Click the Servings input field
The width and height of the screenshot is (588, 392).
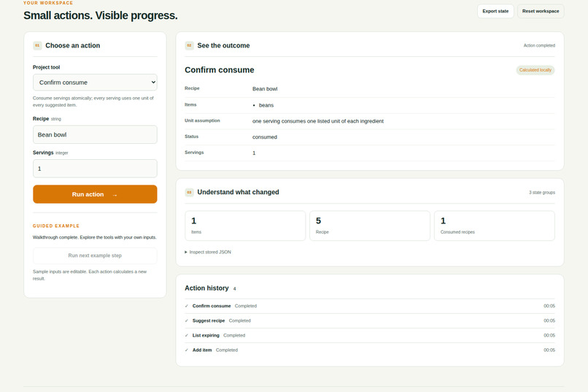tap(95, 169)
